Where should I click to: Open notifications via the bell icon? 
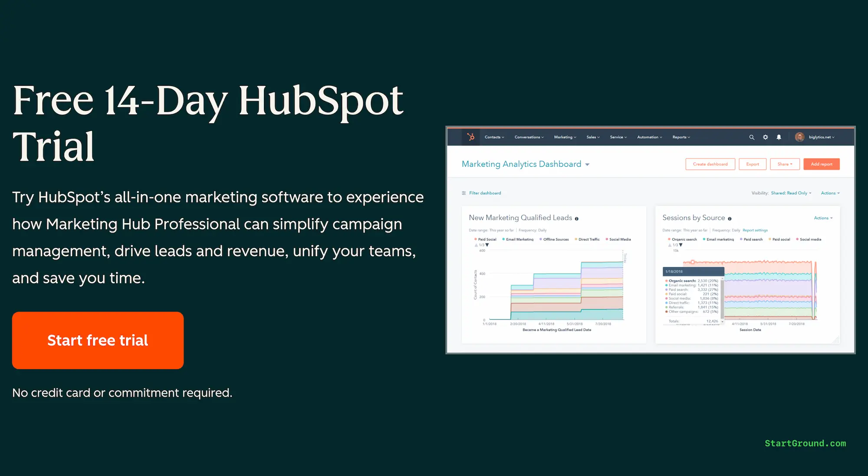(x=779, y=137)
